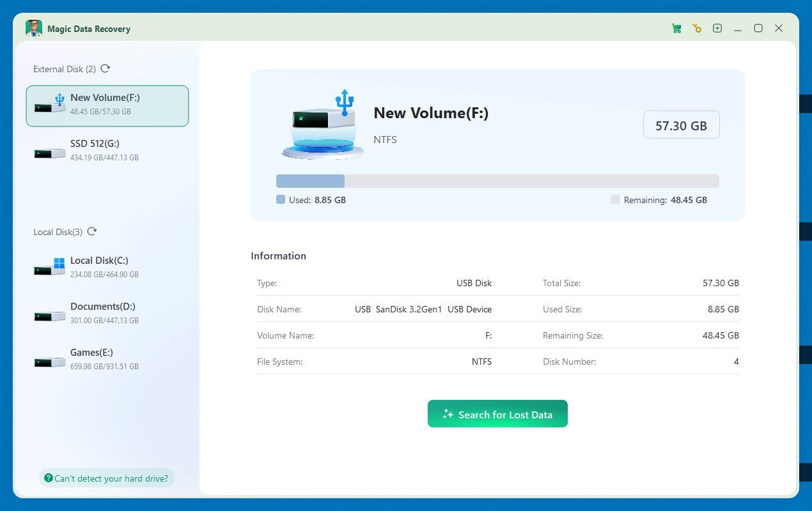This screenshot has height=511, width=812.
Task: Refresh the Local Disk list
Action: (x=92, y=232)
